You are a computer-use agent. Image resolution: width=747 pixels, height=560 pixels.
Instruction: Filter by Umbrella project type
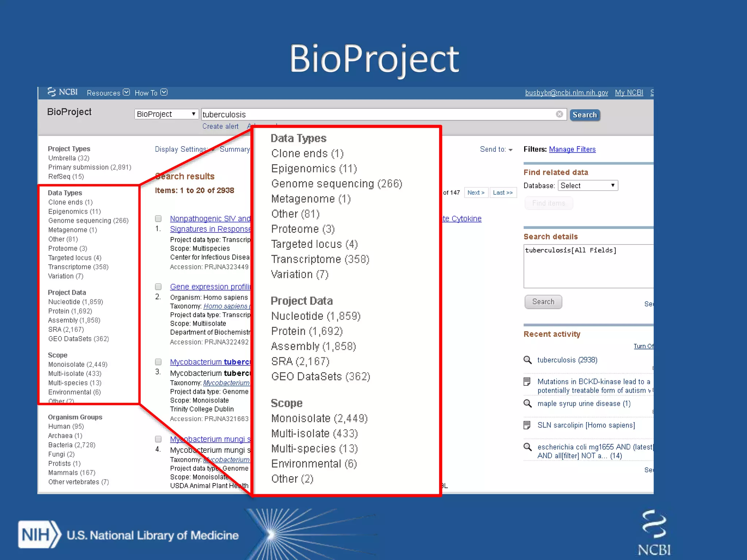click(69, 158)
